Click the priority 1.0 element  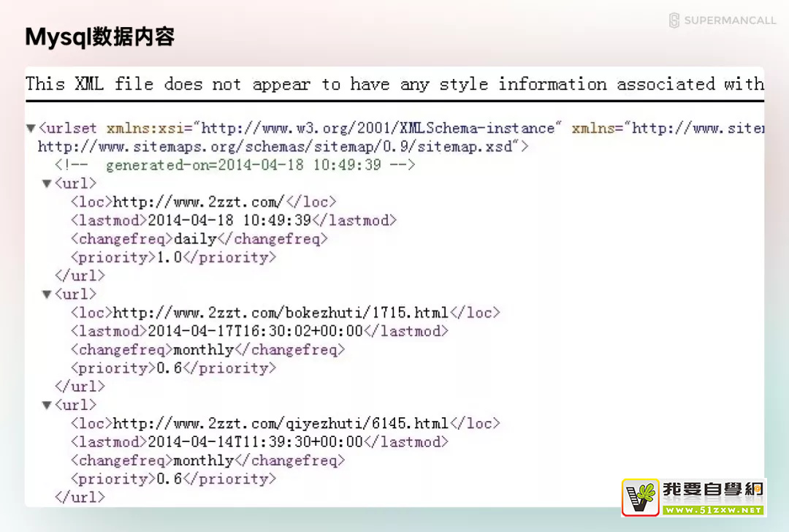coord(173,257)
